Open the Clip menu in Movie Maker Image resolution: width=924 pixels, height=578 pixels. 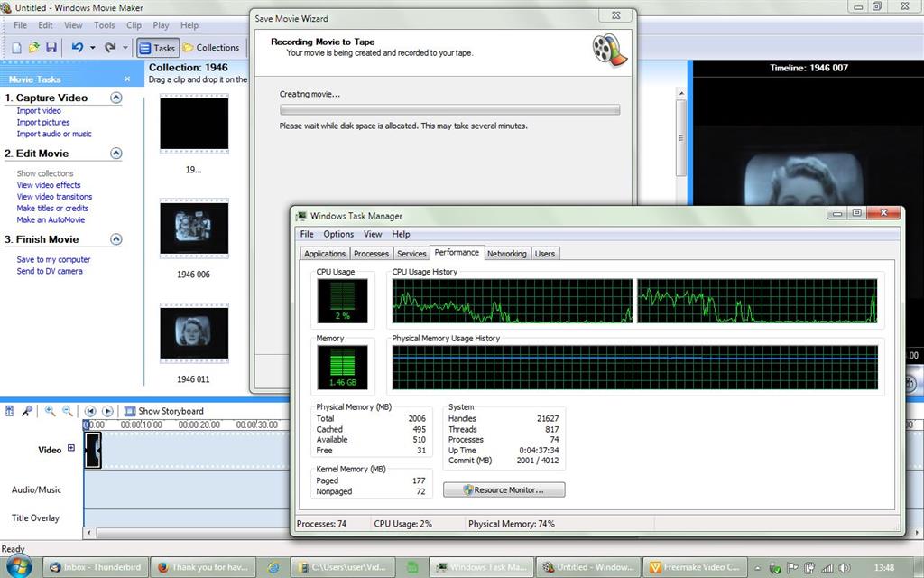134,25
